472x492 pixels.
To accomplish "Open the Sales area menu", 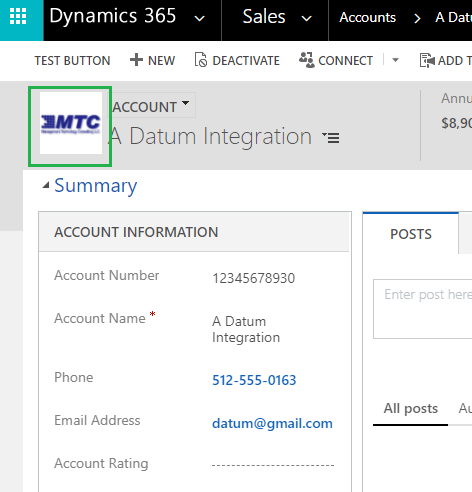I will 264,17.
